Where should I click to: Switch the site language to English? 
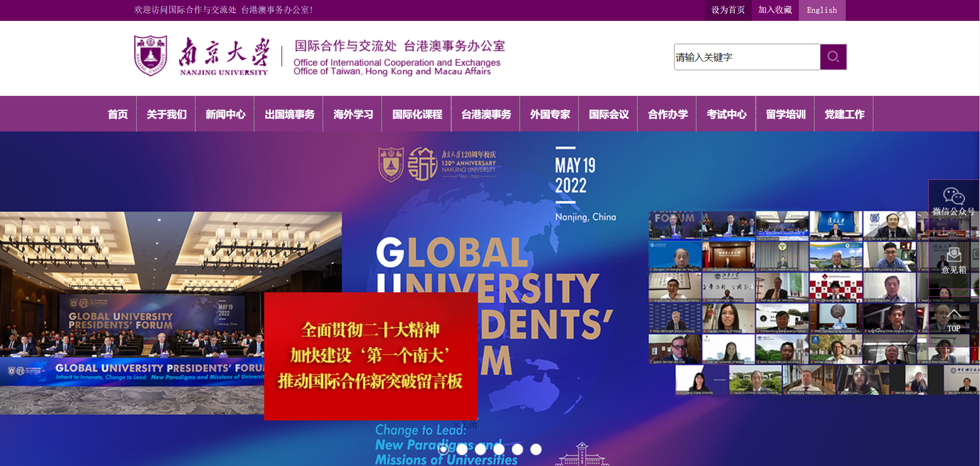[x=822, y=10]
